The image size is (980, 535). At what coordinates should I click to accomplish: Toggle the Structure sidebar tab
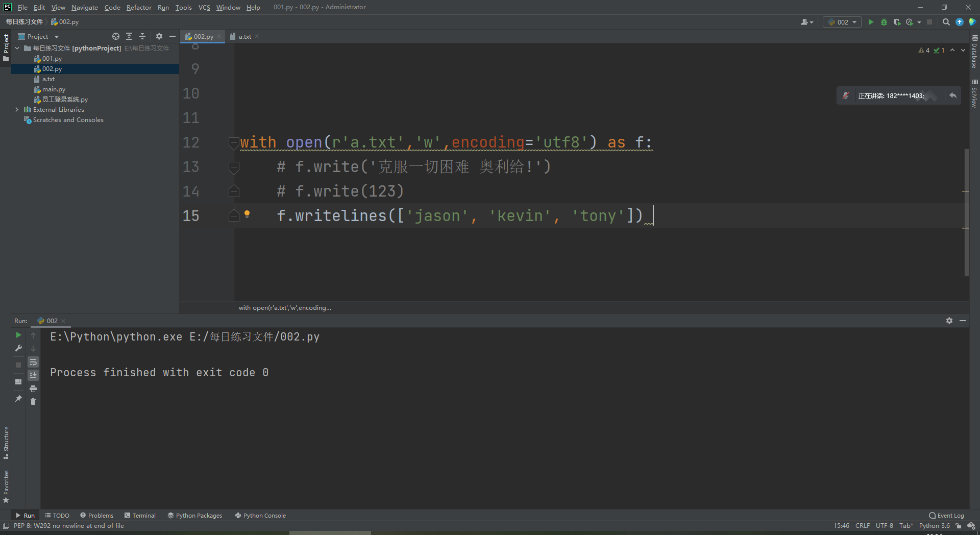6,443
